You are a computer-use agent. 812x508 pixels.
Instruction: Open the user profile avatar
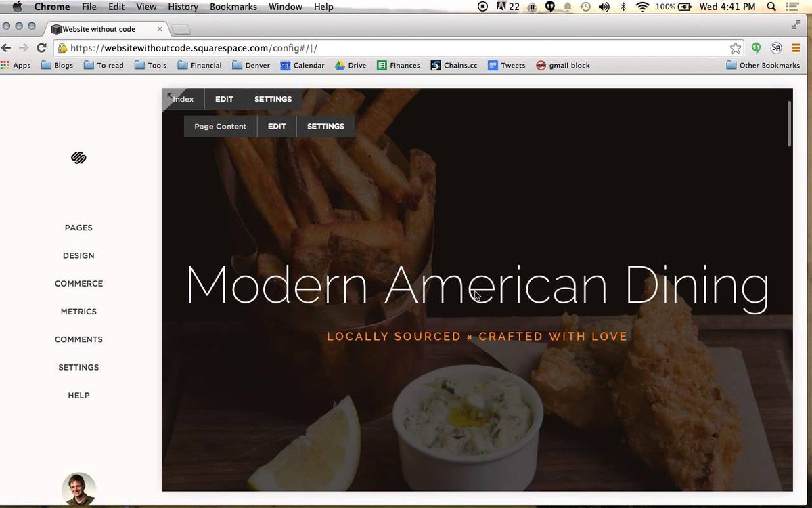78,489
